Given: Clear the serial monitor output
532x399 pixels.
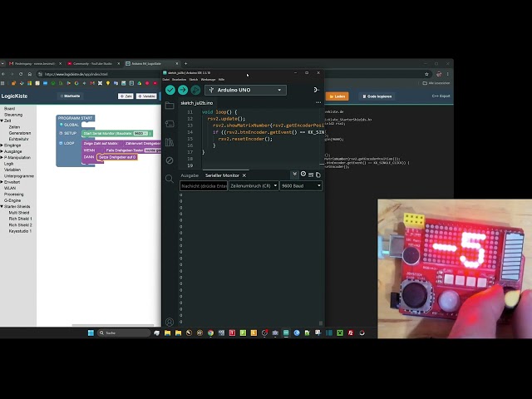Looking at the screenshot, I should coord(310,175).
